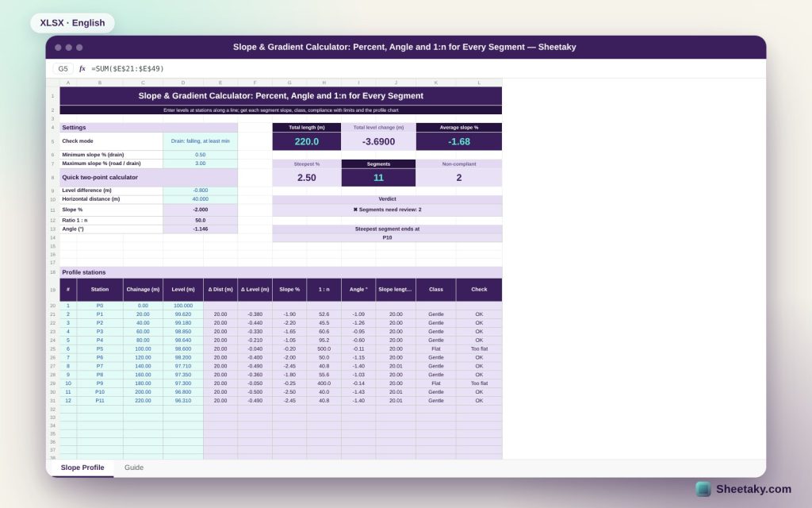The image size is (812, 508).
Task: Select the Slope Profile sheet tab
Action: pos(82,468)
